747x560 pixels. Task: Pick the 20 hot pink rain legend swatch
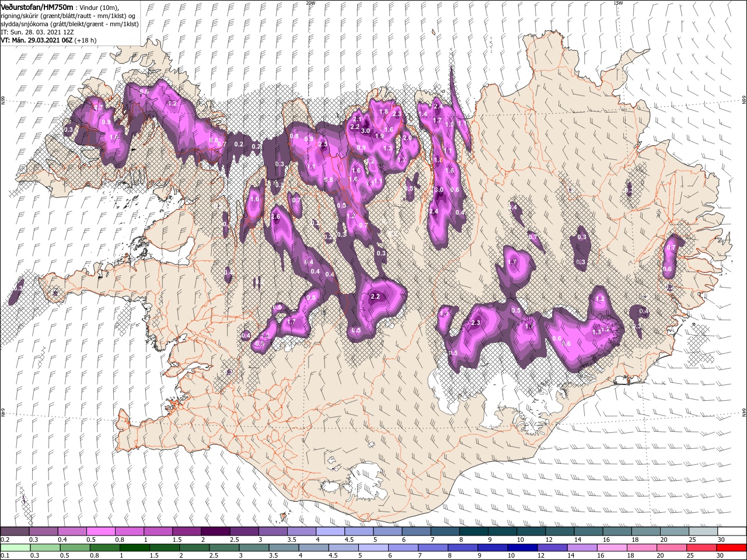[x=672, y=548]
